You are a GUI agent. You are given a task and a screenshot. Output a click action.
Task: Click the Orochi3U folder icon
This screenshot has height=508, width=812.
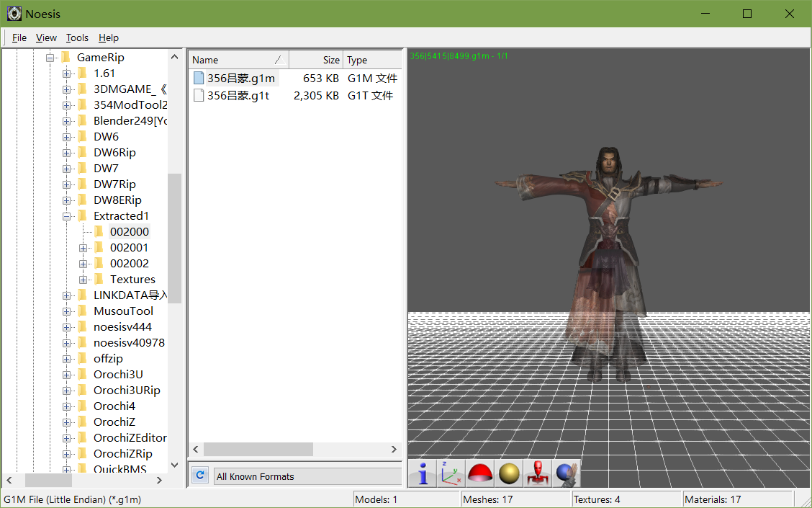tap(82, 375)
